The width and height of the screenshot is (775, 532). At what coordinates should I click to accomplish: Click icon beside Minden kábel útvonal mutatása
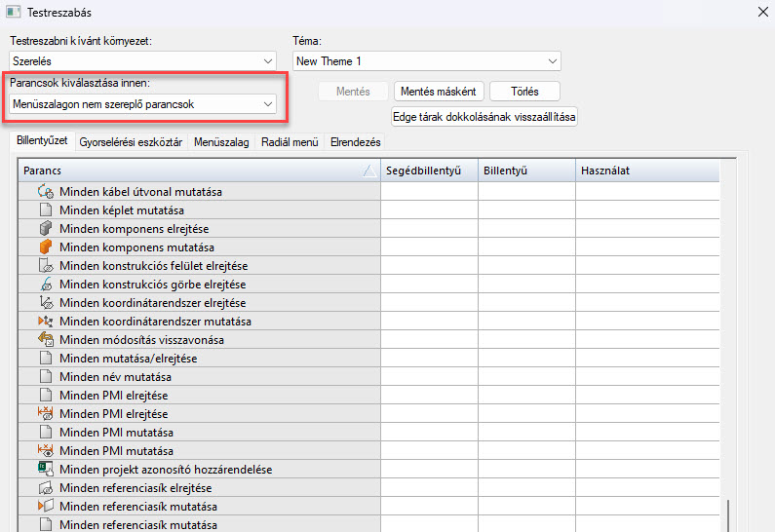pos(45,192)
